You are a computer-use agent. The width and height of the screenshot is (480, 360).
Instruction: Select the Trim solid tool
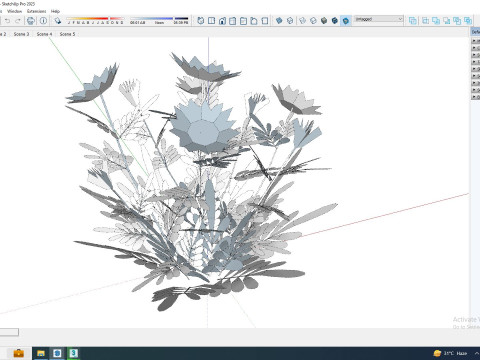point(457,21)
